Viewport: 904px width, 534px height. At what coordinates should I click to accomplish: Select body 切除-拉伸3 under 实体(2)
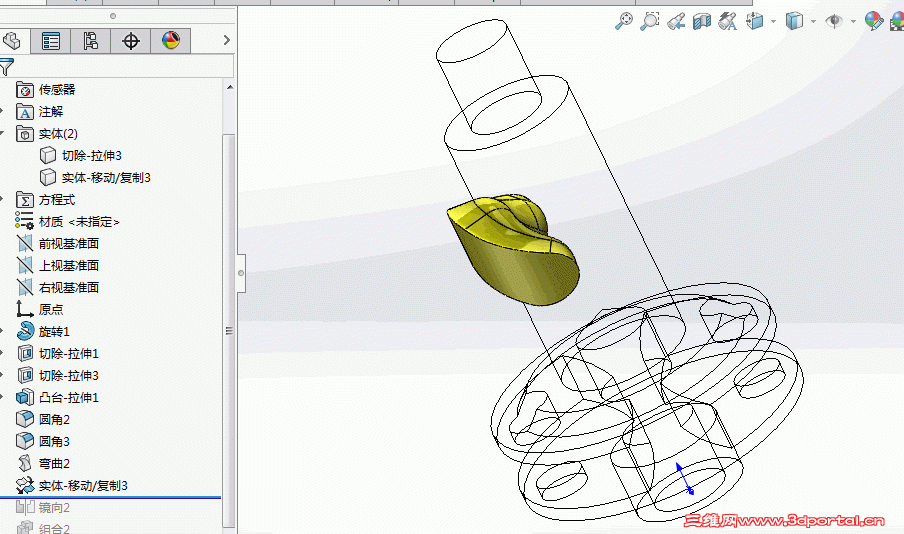click(x=81, y=156)
